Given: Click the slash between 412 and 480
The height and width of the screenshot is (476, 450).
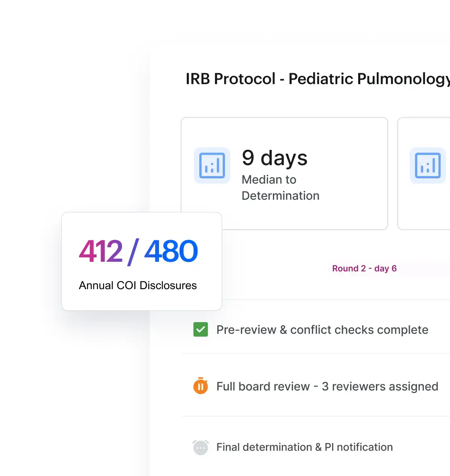Looking at the screenshot, I should tap(133, 252).
